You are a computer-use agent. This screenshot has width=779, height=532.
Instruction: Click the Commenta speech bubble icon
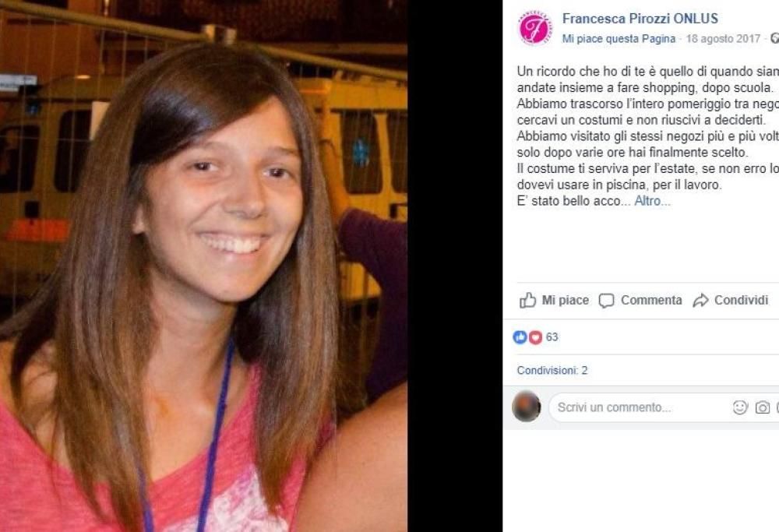tap(606, 301)
